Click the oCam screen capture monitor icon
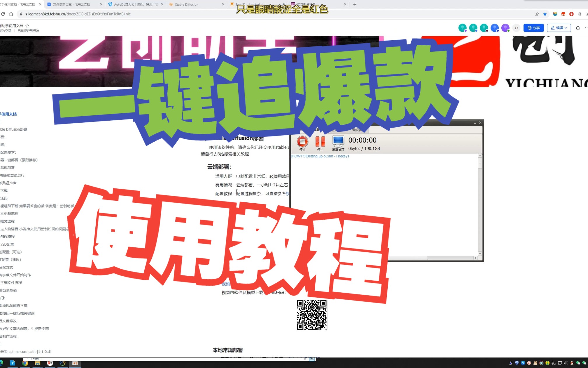588x368 pixels. click(x=338, y=141)
